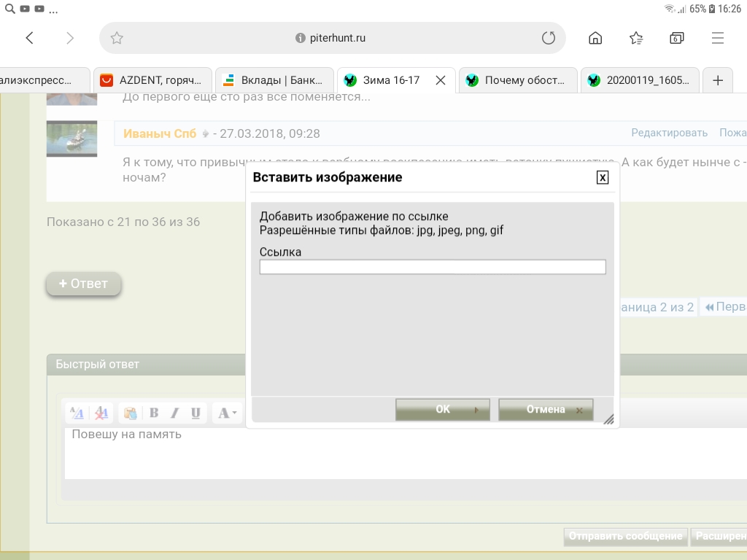The height and width of the screenshot is (560, 747).
Task: Open the font color dropdown
Action: tap(227, 413)
